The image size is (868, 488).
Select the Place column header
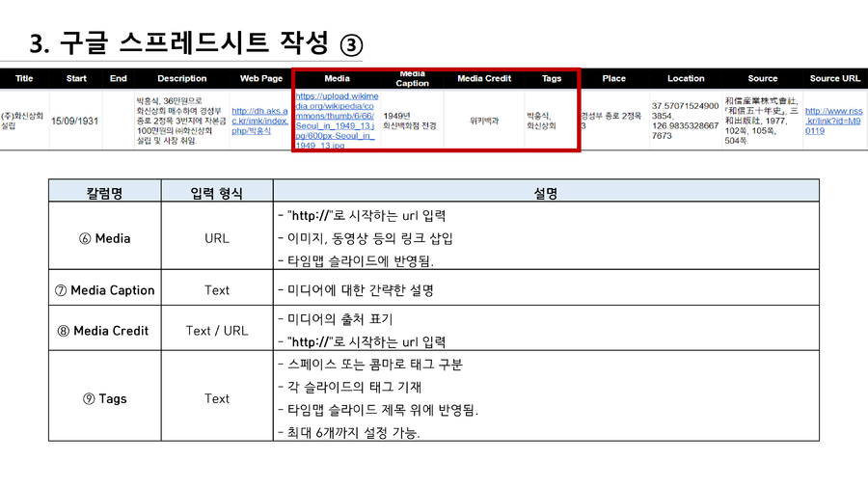[614, 78]
